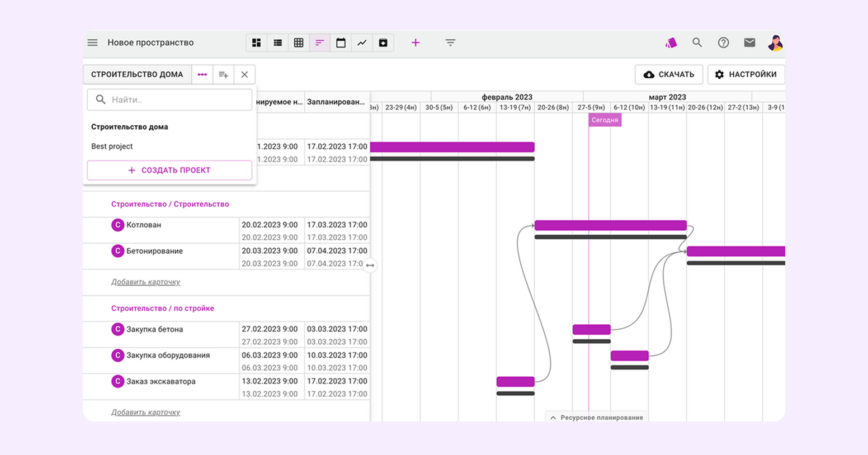868x455 pixels.
Task: Open the archive icon in the top toolbar
Action: point(383,42)
